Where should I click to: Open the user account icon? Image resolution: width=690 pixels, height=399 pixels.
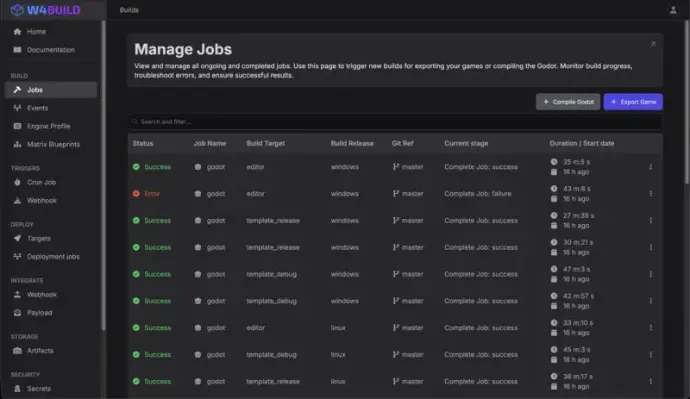(x=673, y=10)
